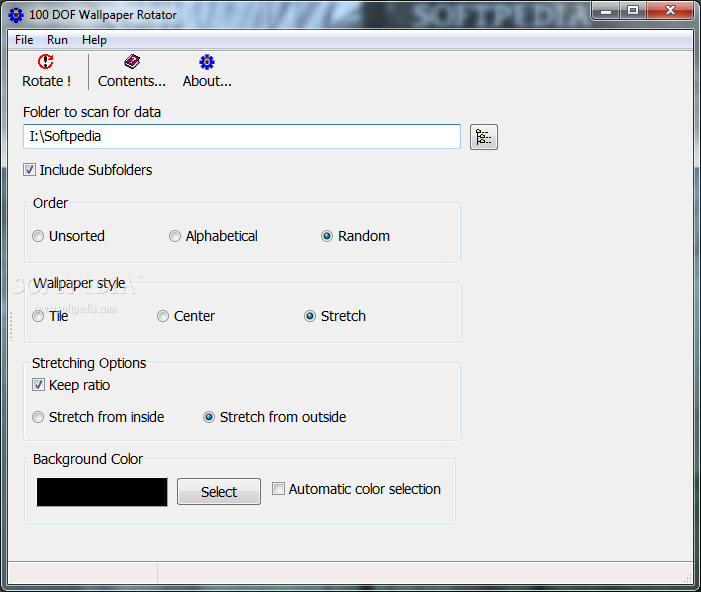The image size is (701, 592).
Task: Toggle the Include Subfolders checkbox
Action: click(30, 170)
